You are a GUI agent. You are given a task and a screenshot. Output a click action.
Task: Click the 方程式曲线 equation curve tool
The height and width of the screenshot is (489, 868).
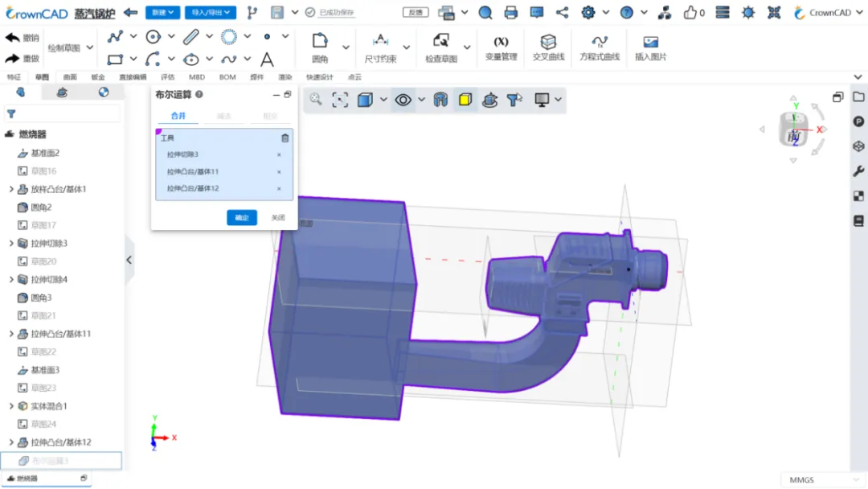(600, 47)
